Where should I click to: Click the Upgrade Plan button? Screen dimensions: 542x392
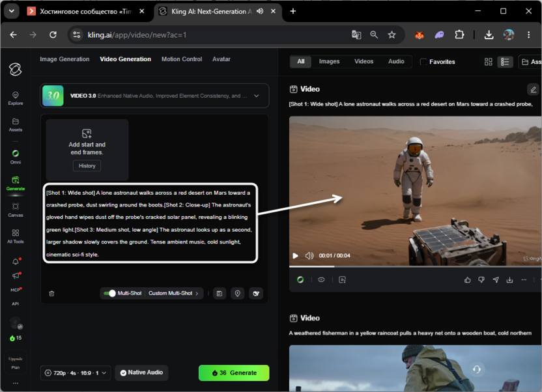coord(15,363)
